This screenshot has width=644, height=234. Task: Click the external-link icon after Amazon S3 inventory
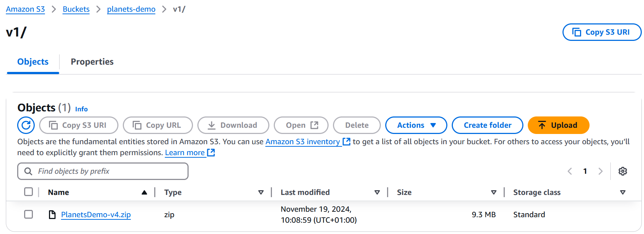click(x=346, y=142)
